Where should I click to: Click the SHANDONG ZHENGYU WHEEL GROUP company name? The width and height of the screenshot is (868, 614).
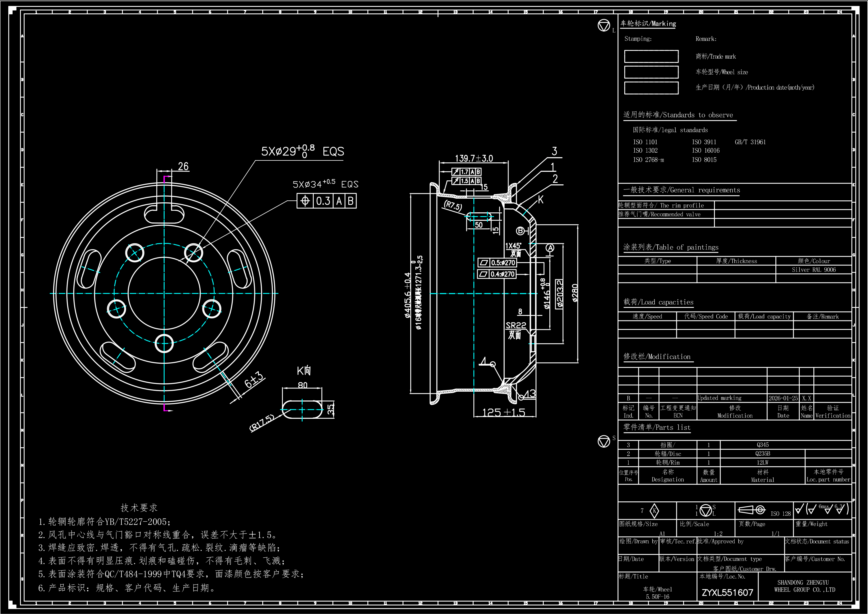(805, 586)
